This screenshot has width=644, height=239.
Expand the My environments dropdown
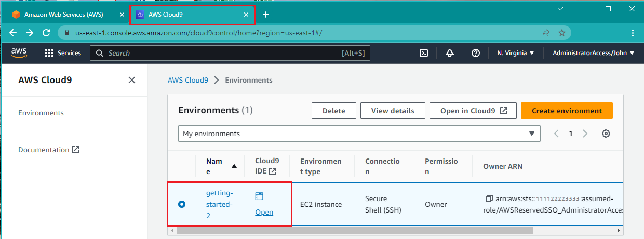coord(359,134)
